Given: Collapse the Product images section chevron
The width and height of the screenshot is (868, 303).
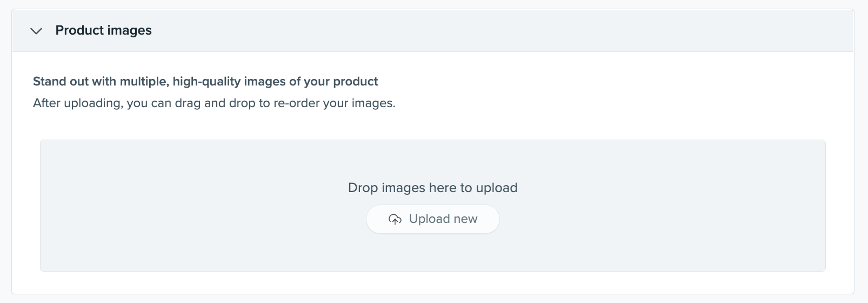Looking at the screenshot, I should (36, 31).
